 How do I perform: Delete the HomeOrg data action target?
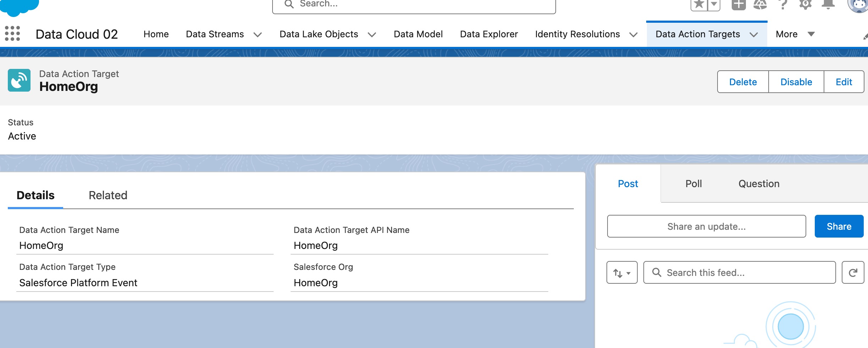click(743, 82)
